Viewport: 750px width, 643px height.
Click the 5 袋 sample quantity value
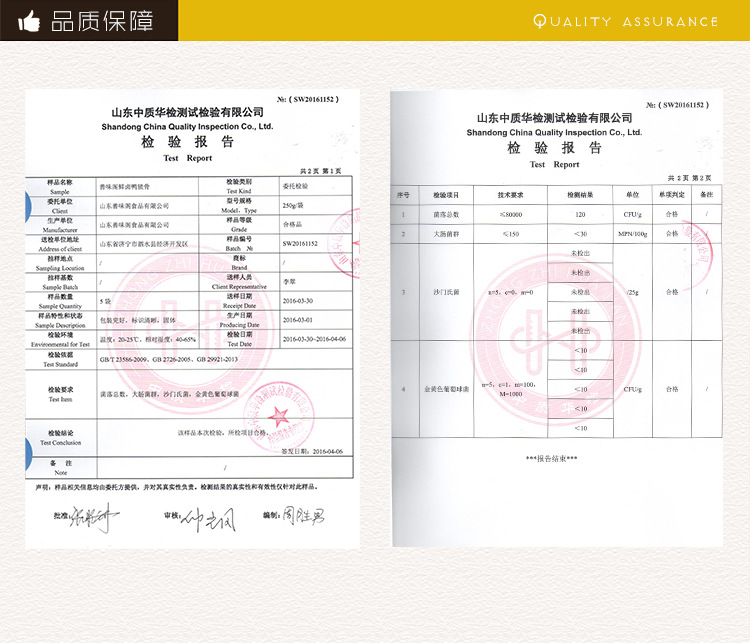(147, 301)
